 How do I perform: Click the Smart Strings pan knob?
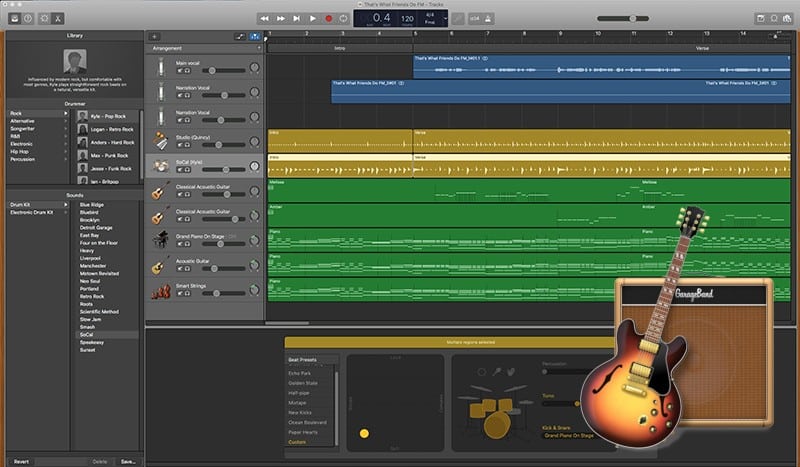tap(254, 290)
